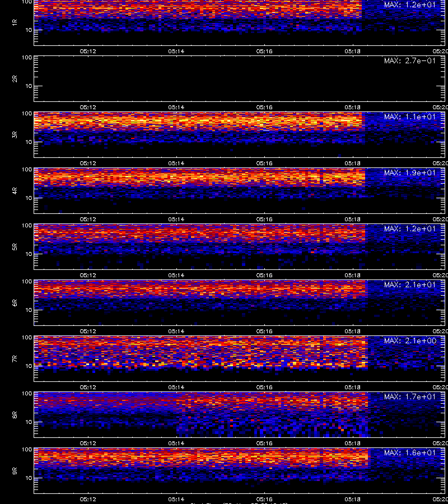Click the 8R panel axis label
This screenshot has width=448, height=504.
(15, 414)
